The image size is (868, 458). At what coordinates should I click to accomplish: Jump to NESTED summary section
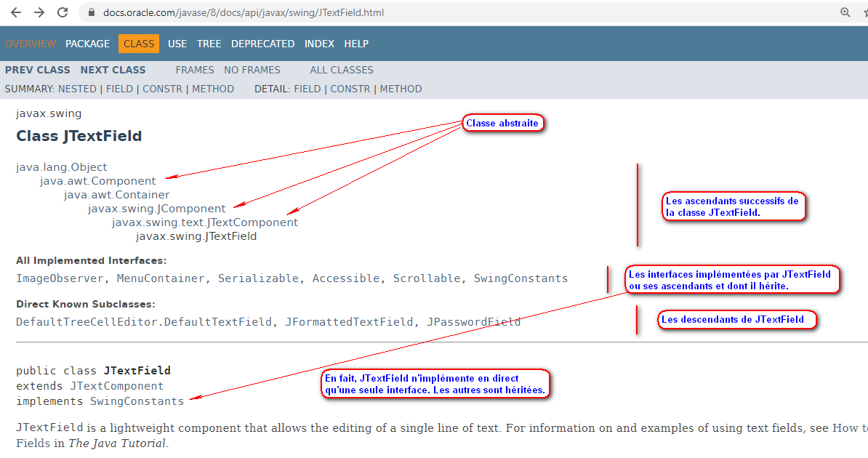77,89
